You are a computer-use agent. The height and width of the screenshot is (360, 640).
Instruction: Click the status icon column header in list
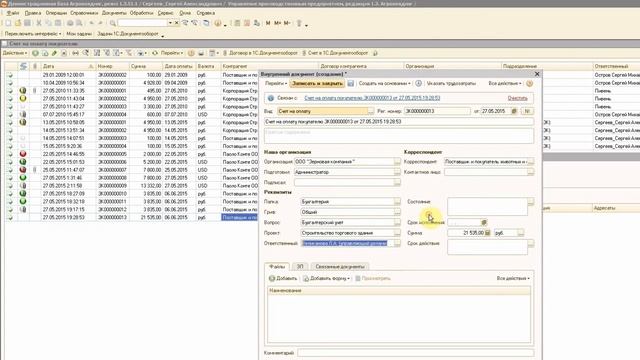[x=23, y=66]
